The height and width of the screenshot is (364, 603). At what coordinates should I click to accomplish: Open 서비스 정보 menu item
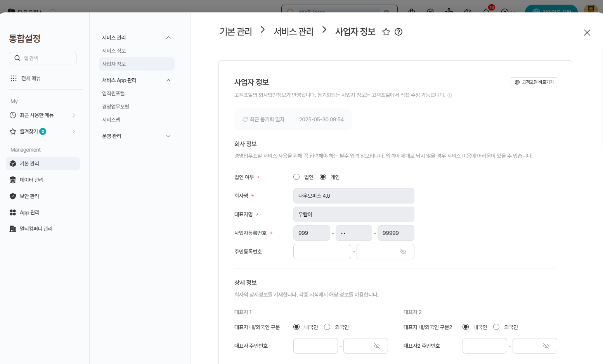click(x=114, y=51)
